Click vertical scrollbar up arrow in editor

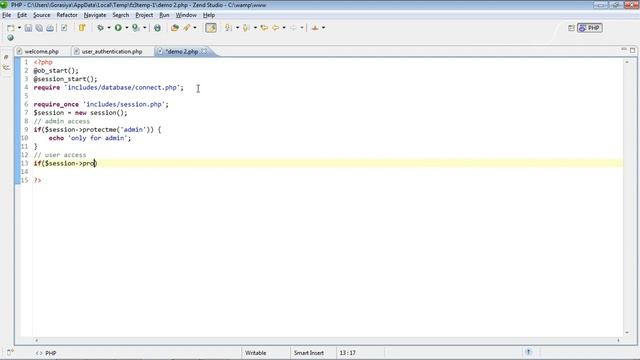pos(627,62)
